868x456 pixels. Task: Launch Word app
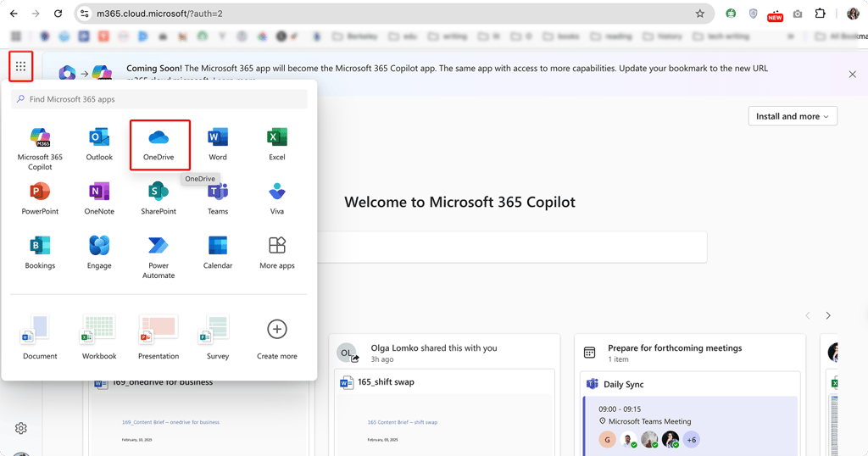(218, 144)
